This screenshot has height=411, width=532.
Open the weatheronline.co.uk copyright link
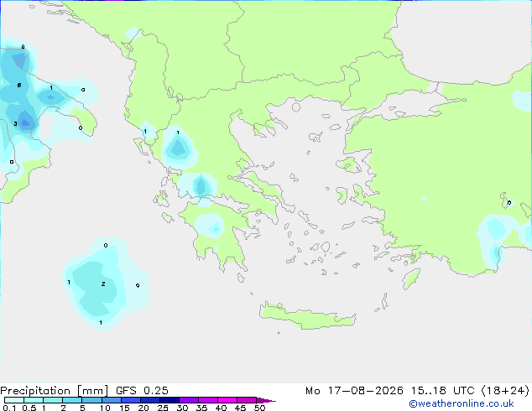click(x=462, y=403)
